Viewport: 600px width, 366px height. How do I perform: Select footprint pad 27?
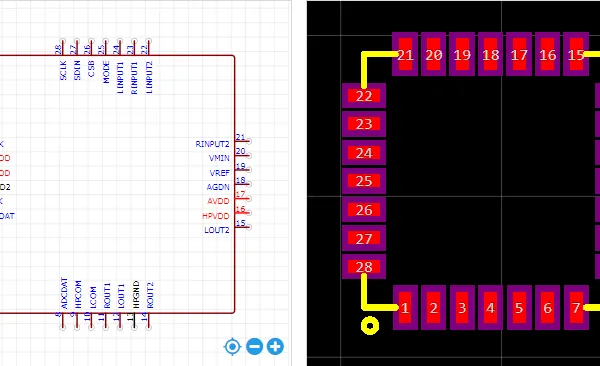(x=364, y=238)
